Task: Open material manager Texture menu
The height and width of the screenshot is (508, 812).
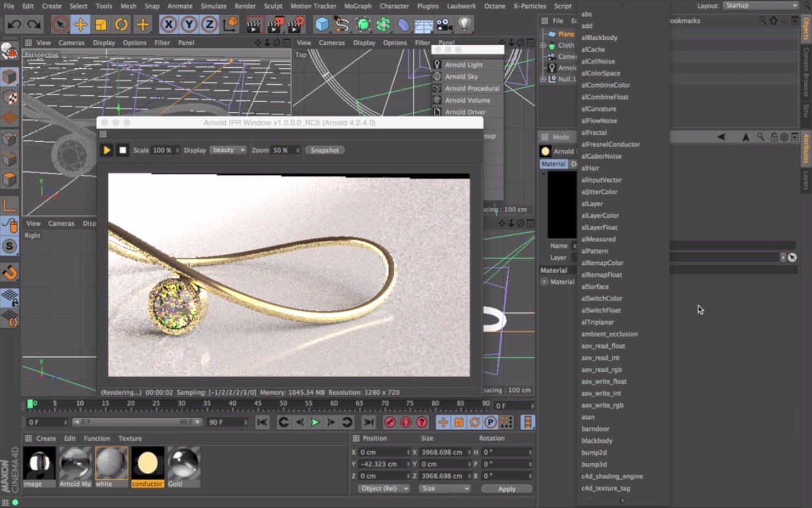Action: click(130, 438)
